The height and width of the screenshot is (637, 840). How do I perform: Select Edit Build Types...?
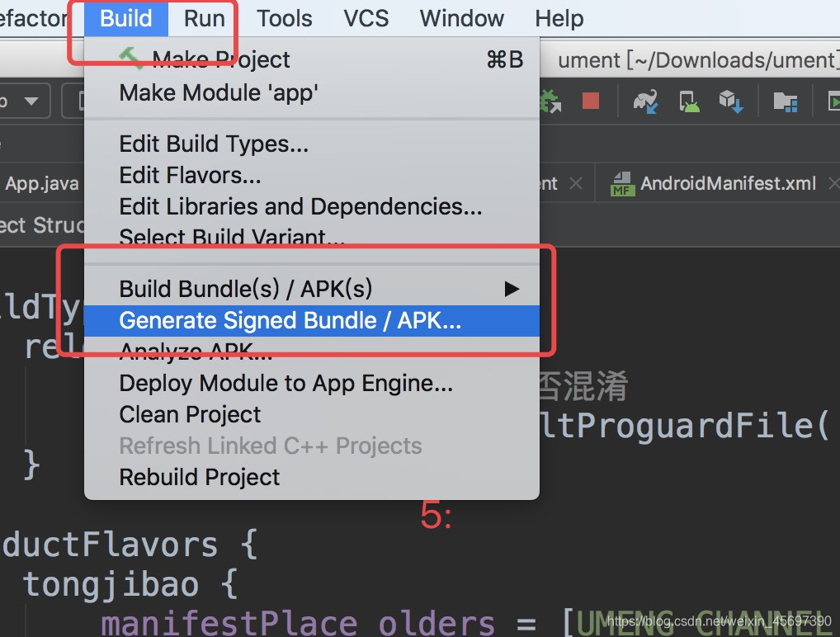[312, 144]
